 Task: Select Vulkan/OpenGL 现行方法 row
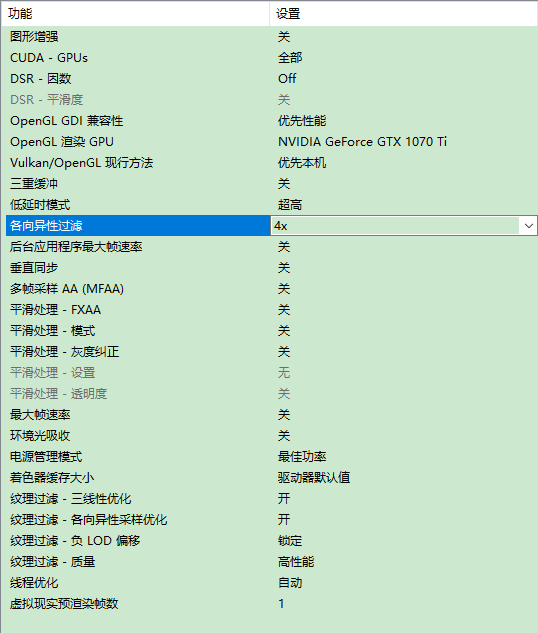coord(270,163)
